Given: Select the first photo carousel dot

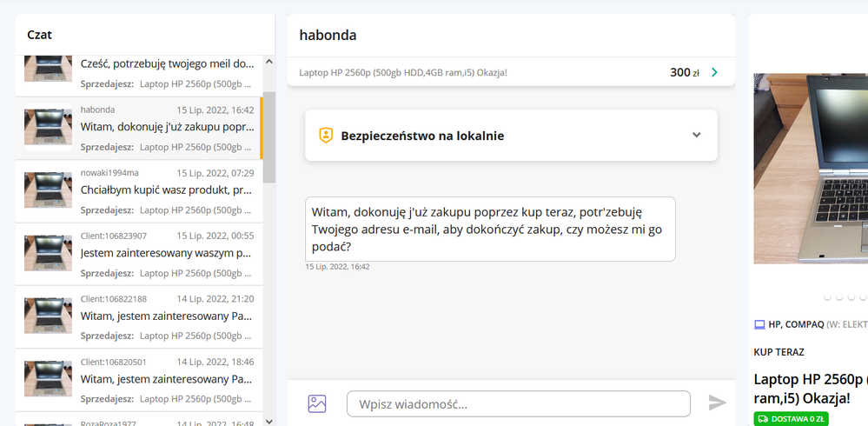Looking at the screenshot, I should click(x=827, y=297).
